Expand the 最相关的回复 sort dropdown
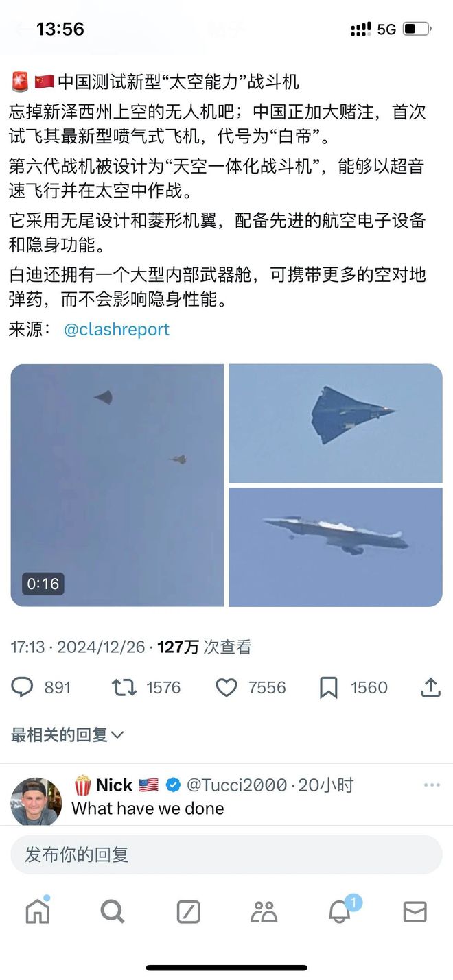453x980 pixels. click(x=67, y=734)
